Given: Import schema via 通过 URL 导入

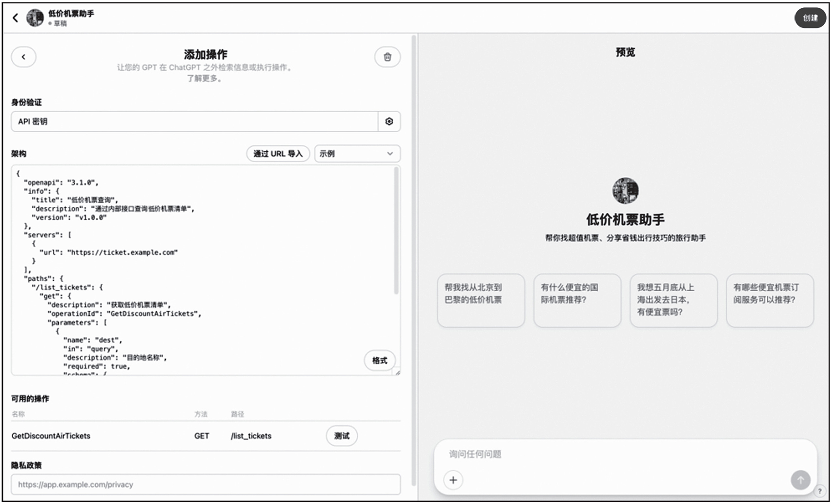Looking at the screenshot, I should (x=278, y=153).
